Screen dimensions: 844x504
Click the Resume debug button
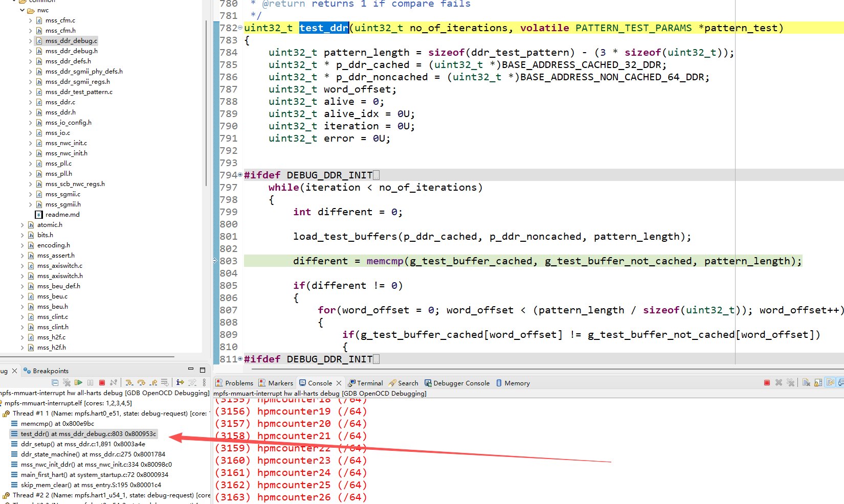pyautogui.click(x=78, y=382)
